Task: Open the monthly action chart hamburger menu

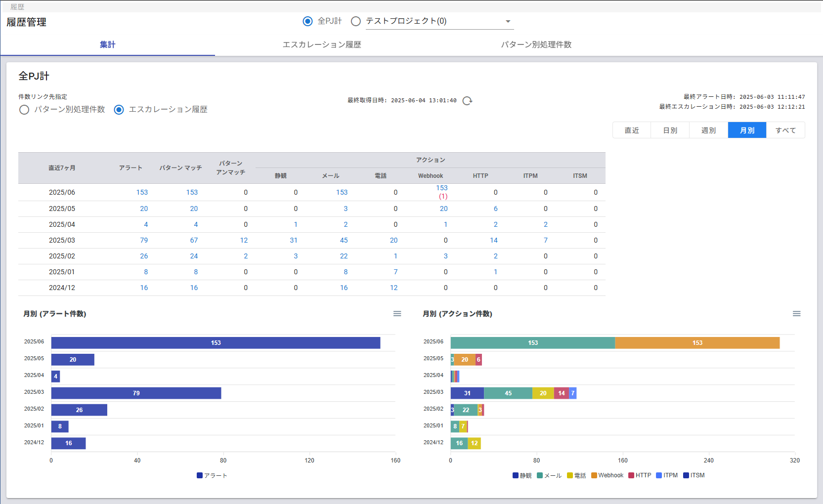Action: 796,314
